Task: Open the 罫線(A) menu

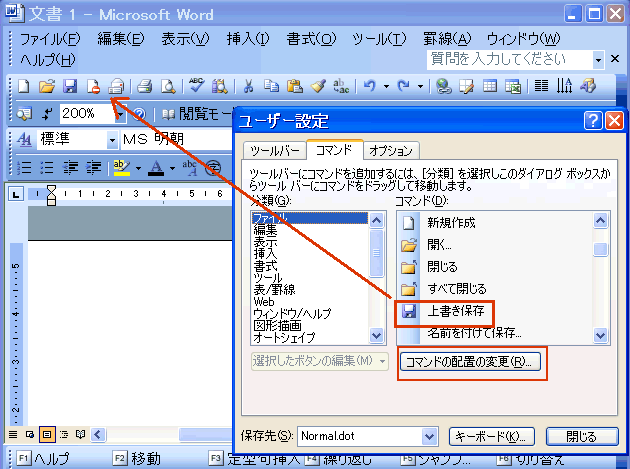Action: point(447,39)
